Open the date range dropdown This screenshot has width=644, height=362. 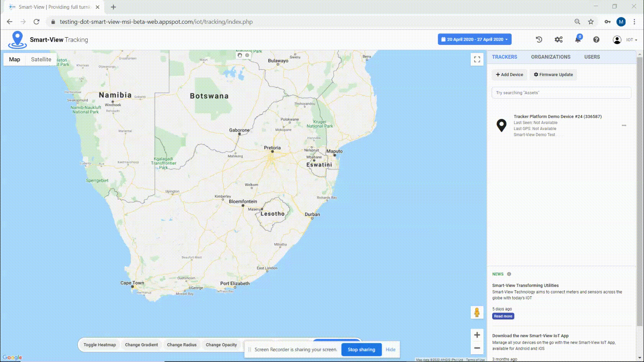coord(475,39)
